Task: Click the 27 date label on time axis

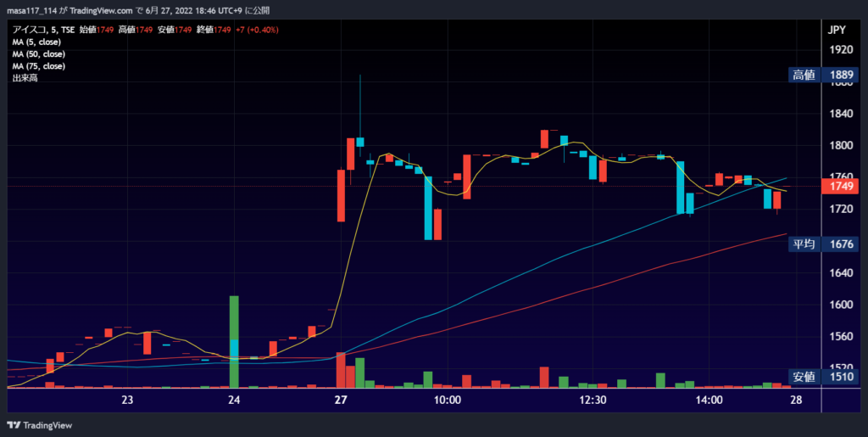Action: pyautogui.click(x=341, y=401)
